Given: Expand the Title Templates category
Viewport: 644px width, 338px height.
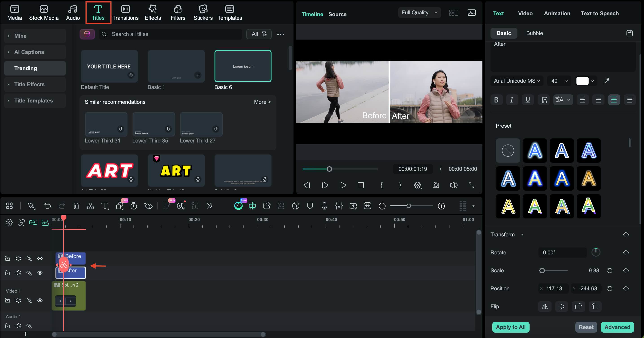Looking at the screenshot, I should tap(33, 101).
